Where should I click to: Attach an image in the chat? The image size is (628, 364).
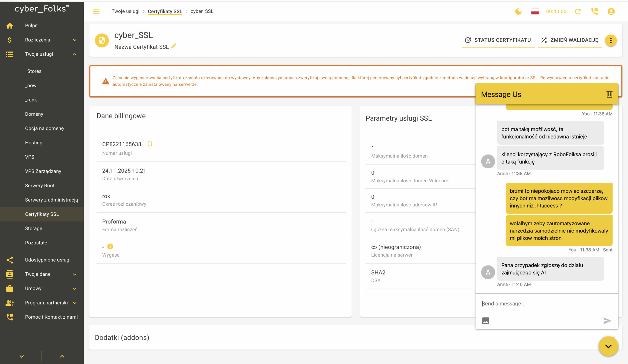(485, 321)
